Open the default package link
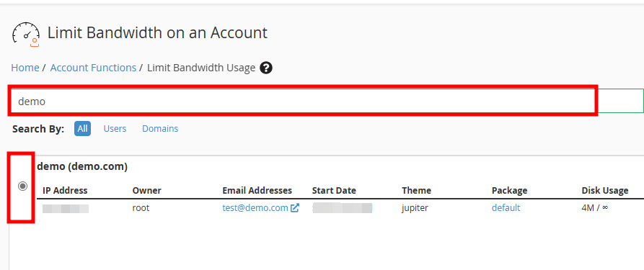This screenshot has height=270, width=644. tap(506, 208)
